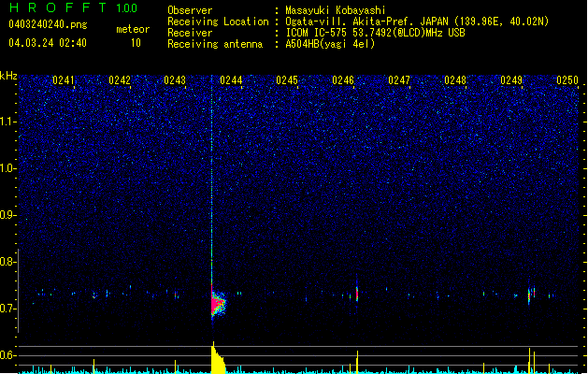This screenshot has width=588, height=374.
Task: Click the kHz axis unit label
Action: tap(8, 76)
